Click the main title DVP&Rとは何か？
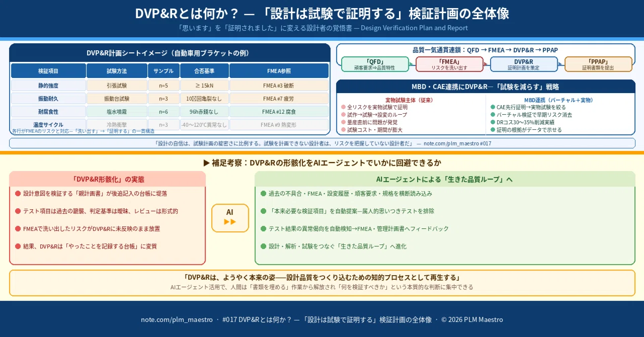 pos(322,14)
